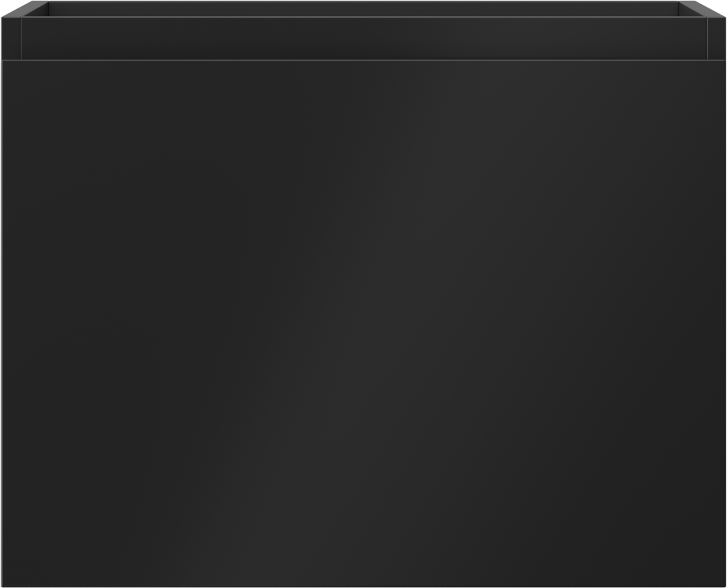
Task: Select the left vertical seam line in the recess
Action: click(21, 39)
